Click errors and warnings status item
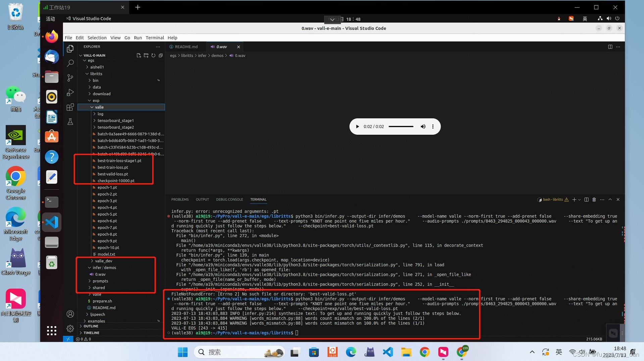This screenshot has width=644, height=361. 84,339
